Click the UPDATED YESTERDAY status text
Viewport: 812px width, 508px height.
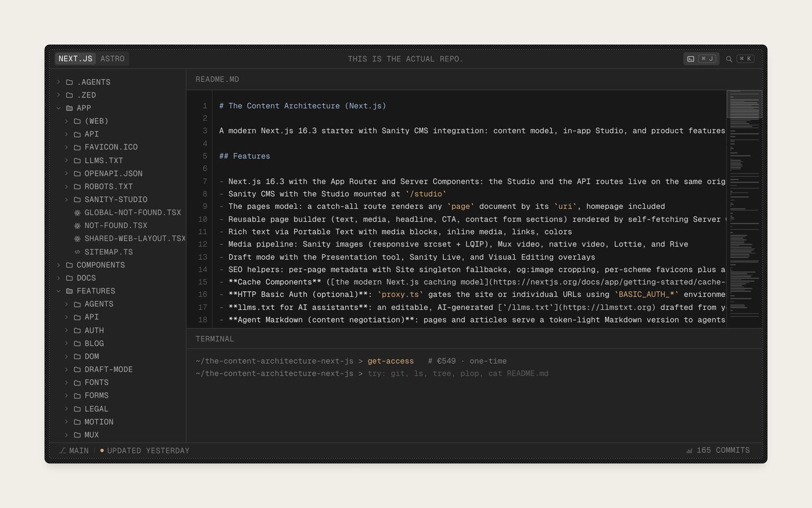coord(148,450)
